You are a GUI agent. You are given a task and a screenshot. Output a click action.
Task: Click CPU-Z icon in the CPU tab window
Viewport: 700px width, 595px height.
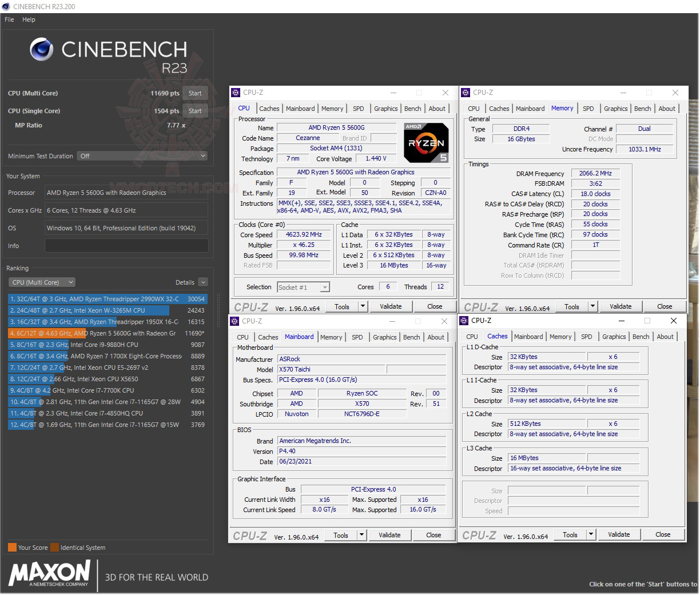tap(236, 93)
